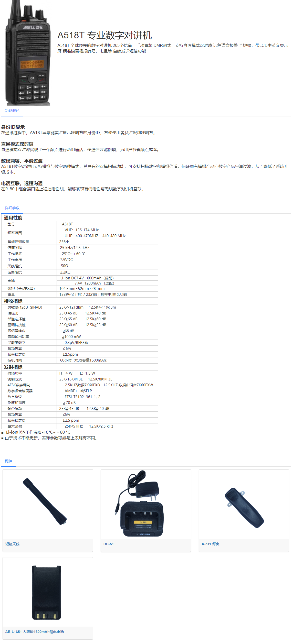
Task: Open the A-511 背夹 link
Action: [x=210, y=544]
